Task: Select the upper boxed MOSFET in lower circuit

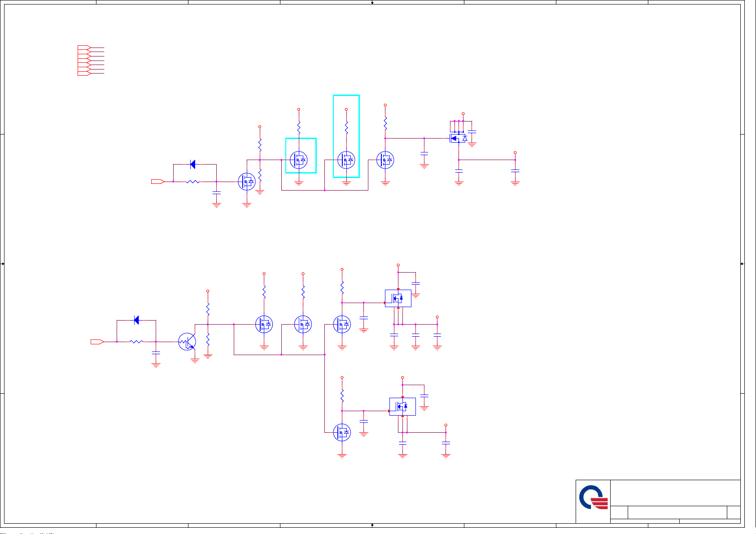Action: point(398,298)
